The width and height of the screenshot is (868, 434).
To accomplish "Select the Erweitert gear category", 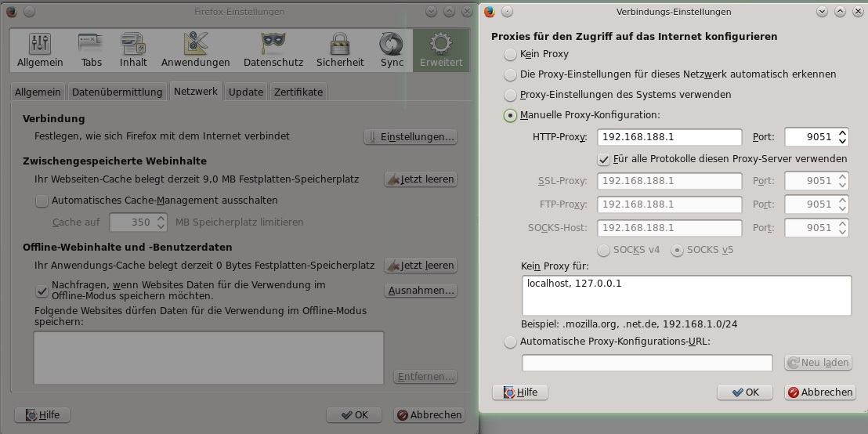I will (x=441, y=50).
